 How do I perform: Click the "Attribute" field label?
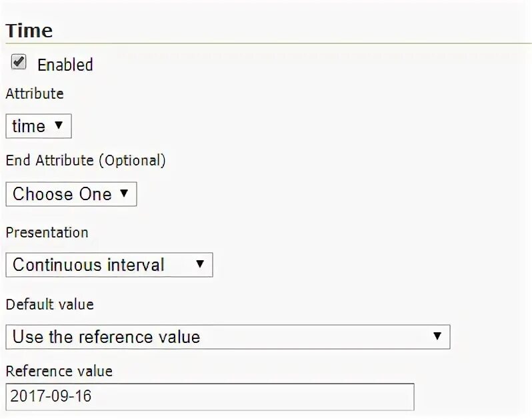(x=35, y=94)
